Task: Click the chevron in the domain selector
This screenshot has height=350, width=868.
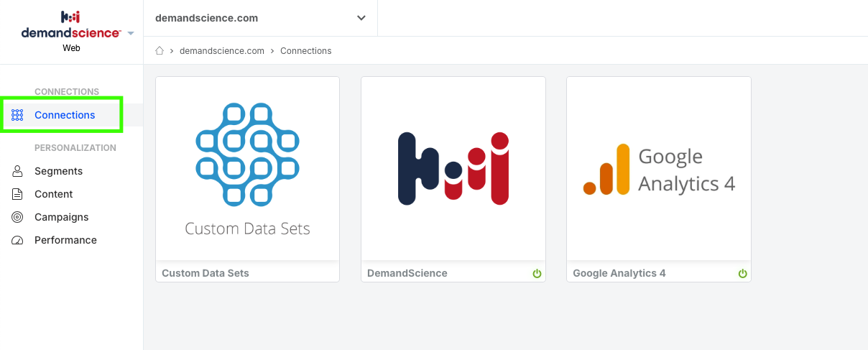Action: pos(361,18)
